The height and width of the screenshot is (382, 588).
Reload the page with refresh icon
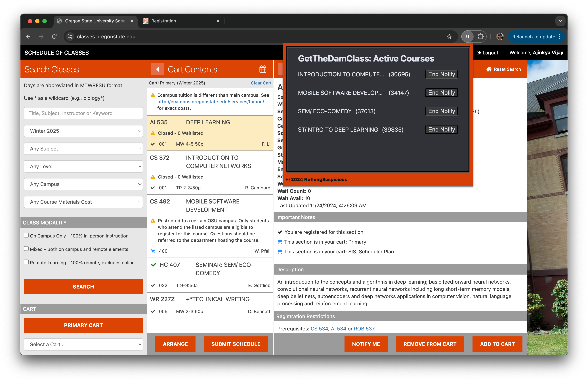pos(54,37)
